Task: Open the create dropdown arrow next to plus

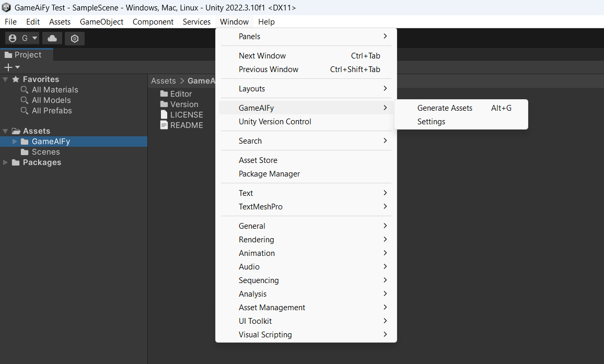Action: click(x=17, y=67)
